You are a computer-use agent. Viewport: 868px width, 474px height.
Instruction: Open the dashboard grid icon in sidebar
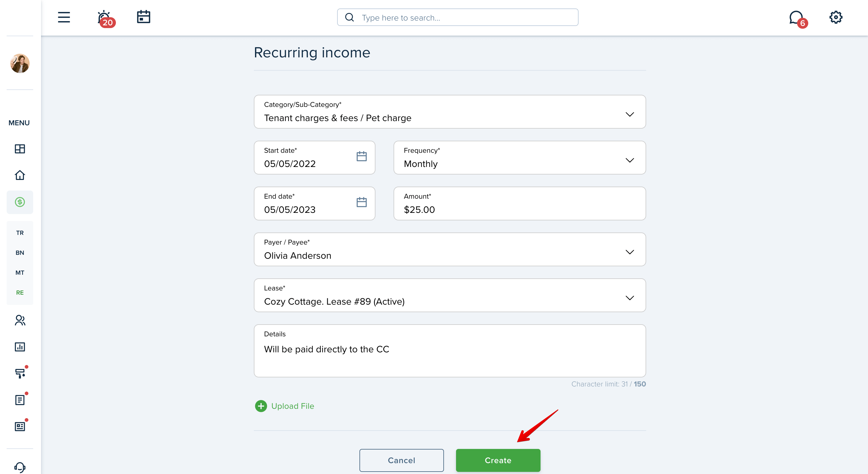[20, 149]
